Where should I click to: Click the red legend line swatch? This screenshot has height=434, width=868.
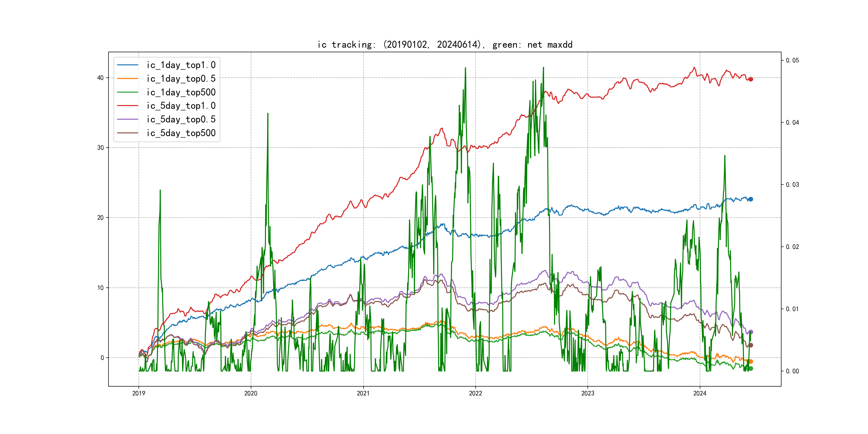coord(127,106)
